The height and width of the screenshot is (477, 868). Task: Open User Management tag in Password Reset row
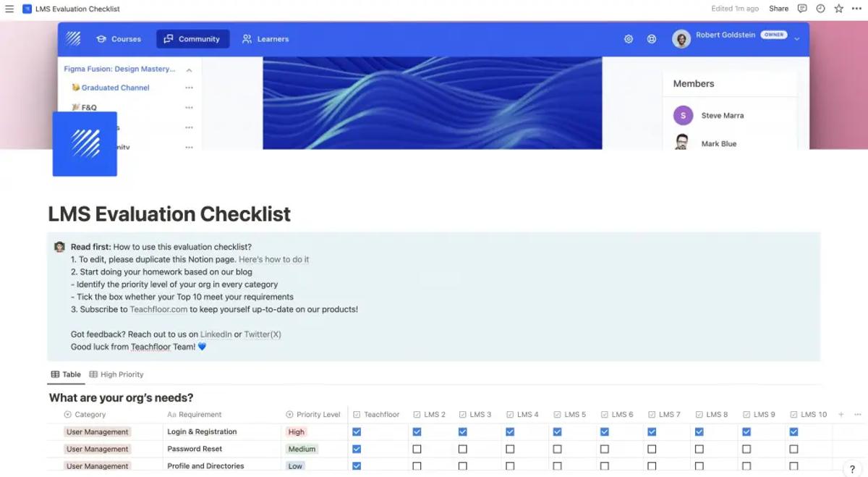97,449
